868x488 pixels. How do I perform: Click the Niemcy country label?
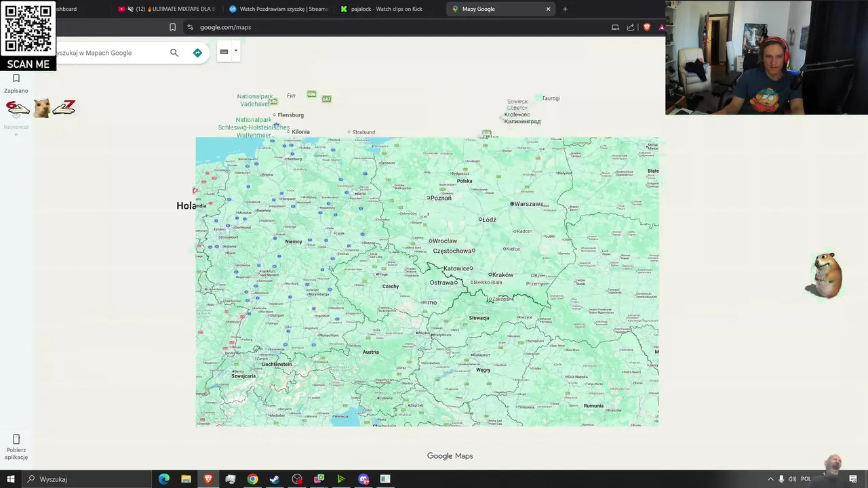click(294, 242)
